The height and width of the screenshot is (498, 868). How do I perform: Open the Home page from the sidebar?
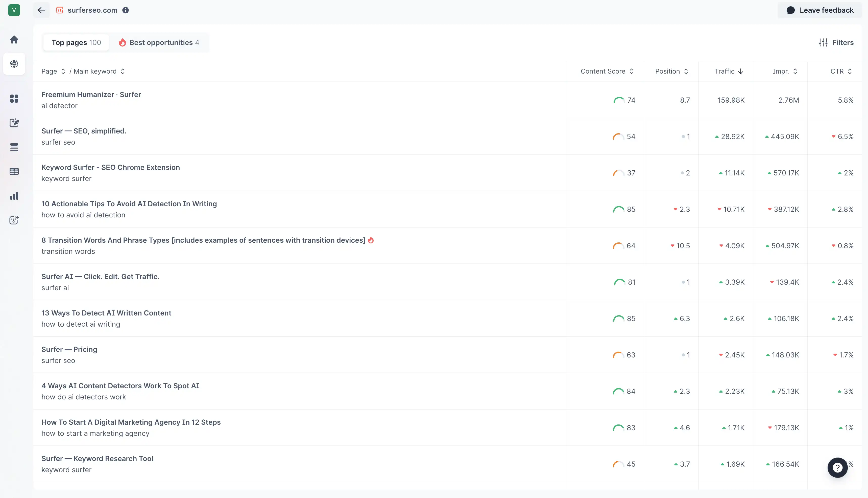point(14,39)
